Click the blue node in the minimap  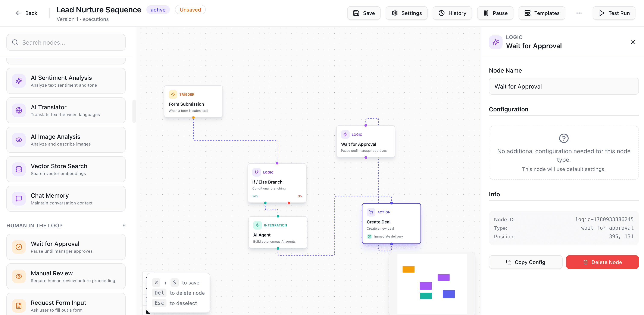coord(448,294)
